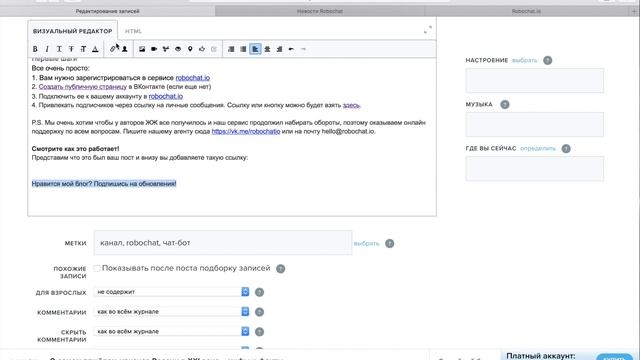
Task: Apply strikethrough formatting
Action: coord(71,49)
